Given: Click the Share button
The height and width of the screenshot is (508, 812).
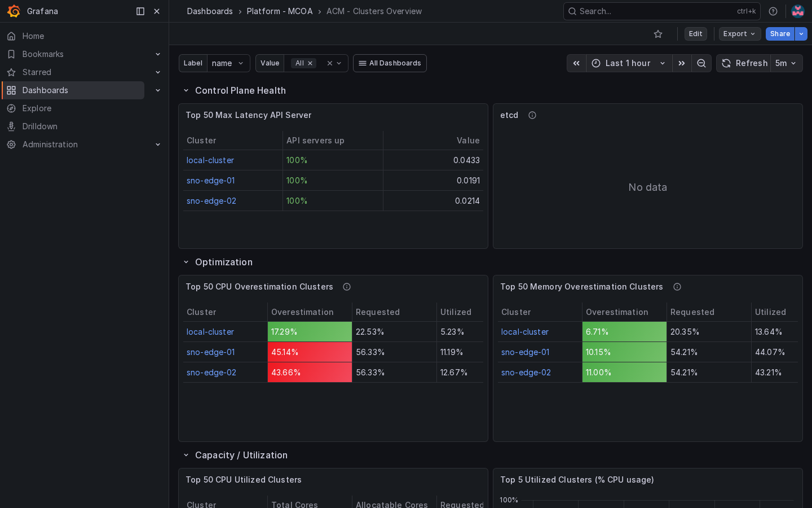Looking at the screenshot, I should click(780, 34).
